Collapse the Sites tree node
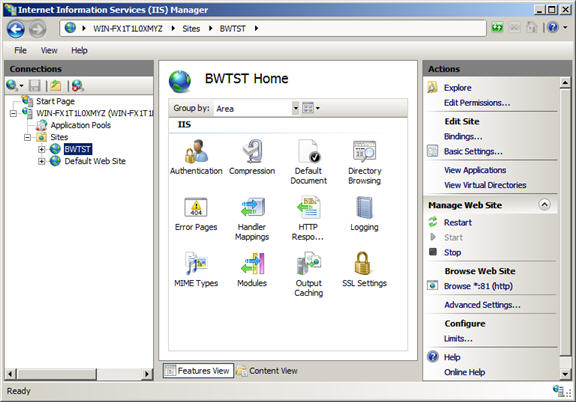The width and height of the screenshot is (576, 402). pyautogui.click(x=28, y=137)
